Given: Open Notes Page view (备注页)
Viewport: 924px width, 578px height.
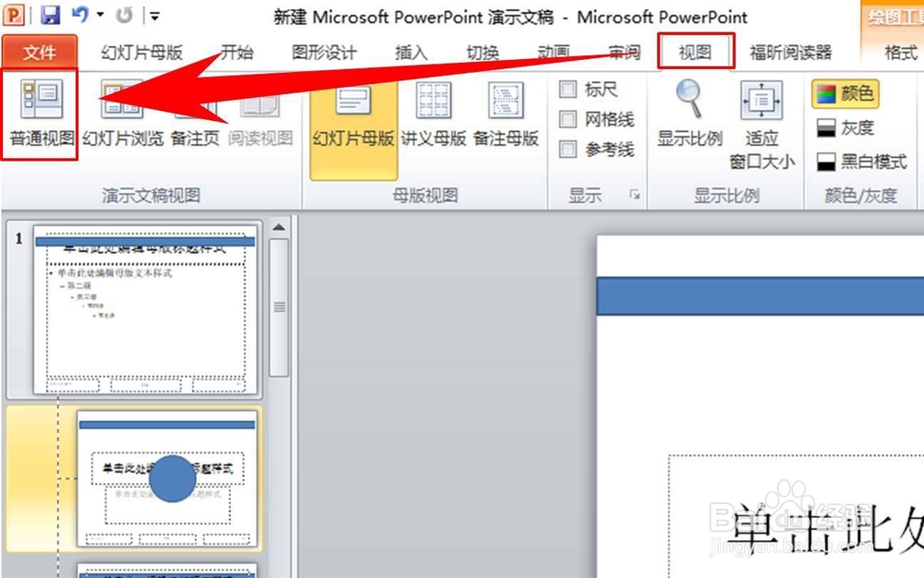Looking at the screenshot, I should click(195, 114).
